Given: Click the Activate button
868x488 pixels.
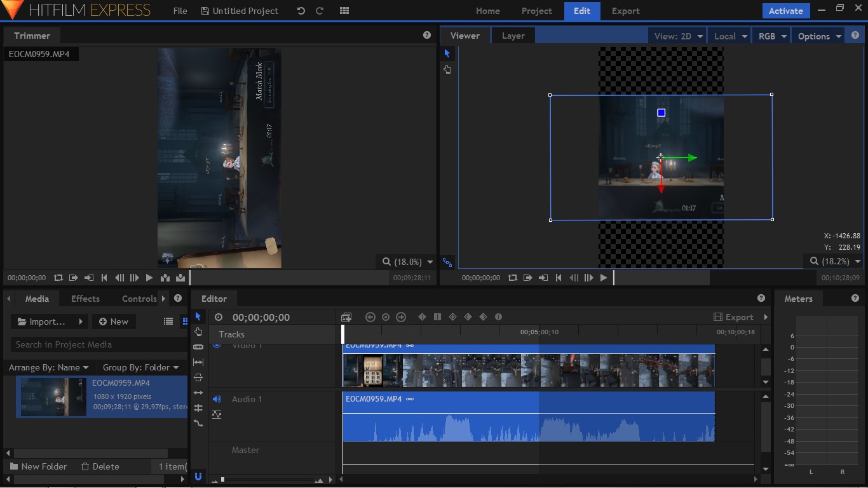Looking at the screenshot, I should click(785, 11).
